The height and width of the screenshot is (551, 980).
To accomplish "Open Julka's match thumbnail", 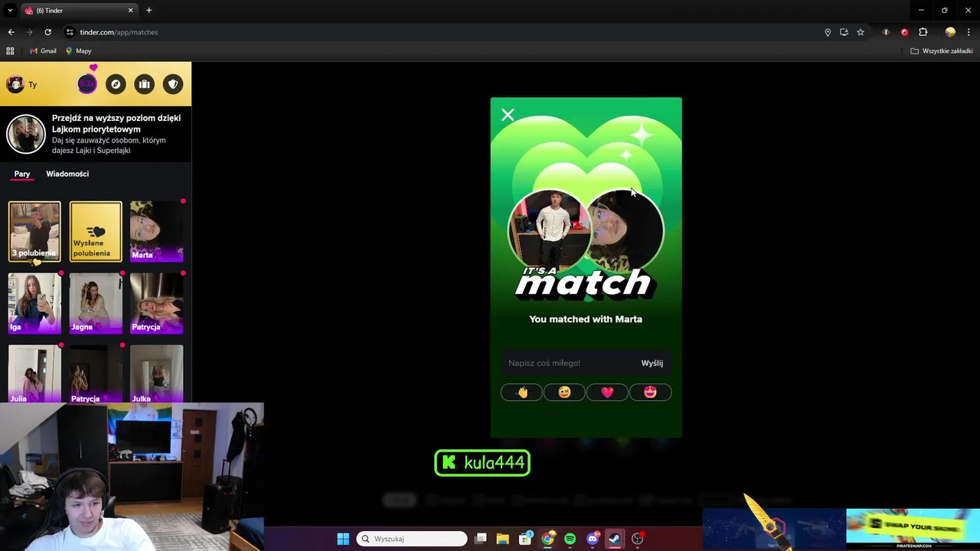I will (x=157, y=373).
